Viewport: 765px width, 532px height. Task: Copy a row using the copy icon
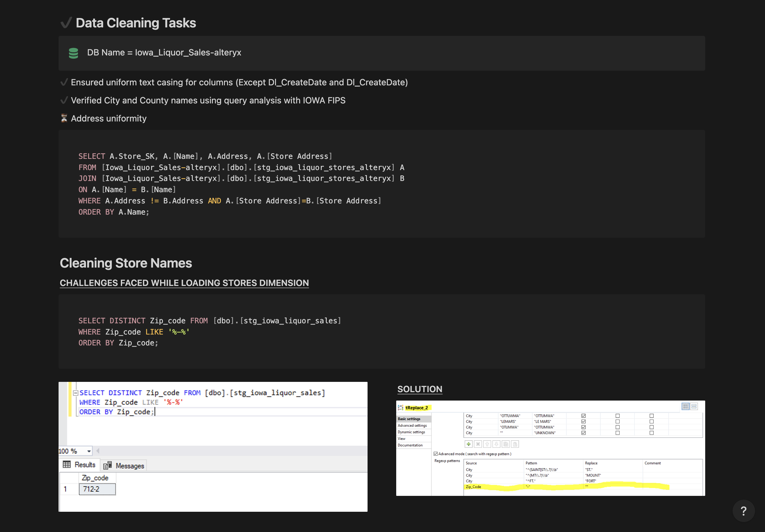pos(506,444)
